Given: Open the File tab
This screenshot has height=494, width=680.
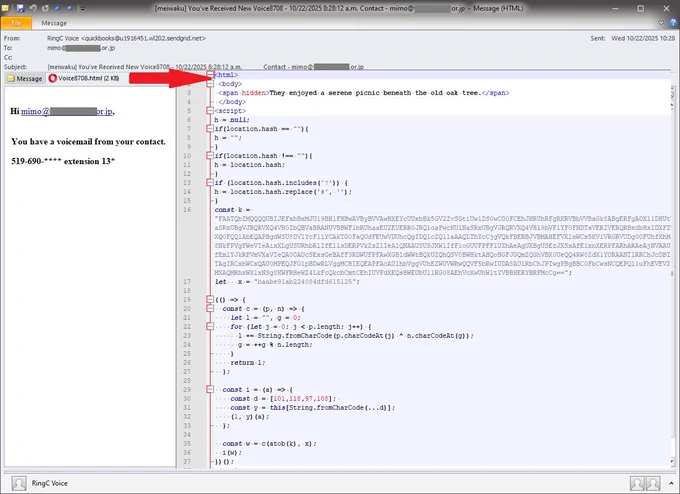Looking at the screenshot, I should tap(16, 23).
